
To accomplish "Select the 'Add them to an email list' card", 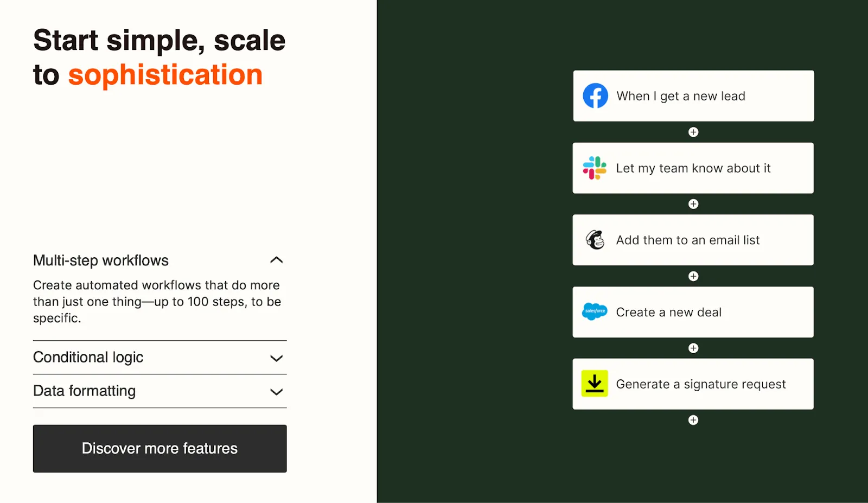I will 693,240.
